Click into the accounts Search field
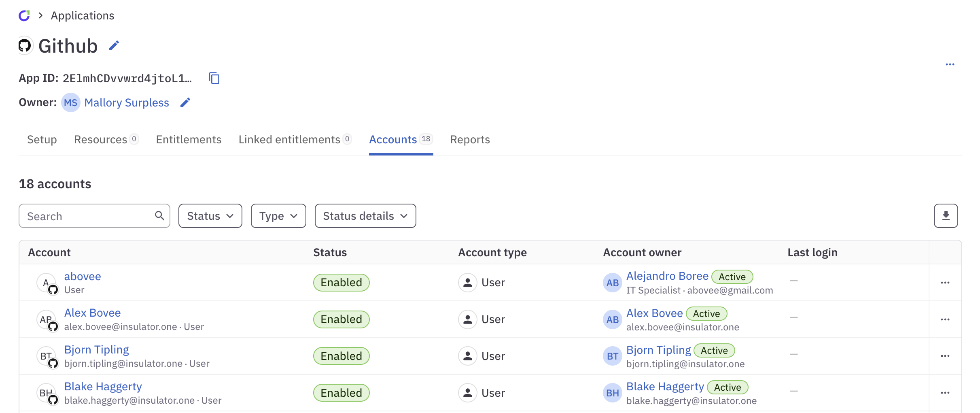980x413 pixels. pos(94,216)
